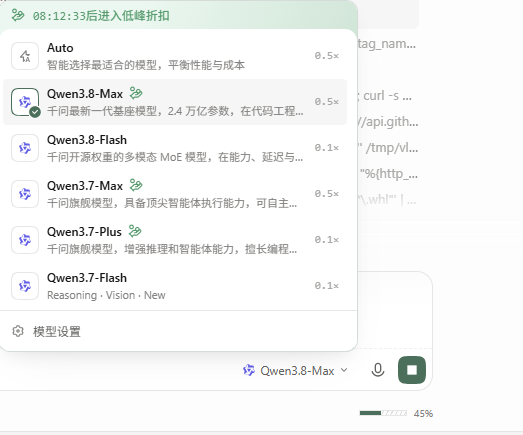Screen dimensions: 523x435
Task: Choose the Qwen3.7-Max model
Action: pos(175,194)
